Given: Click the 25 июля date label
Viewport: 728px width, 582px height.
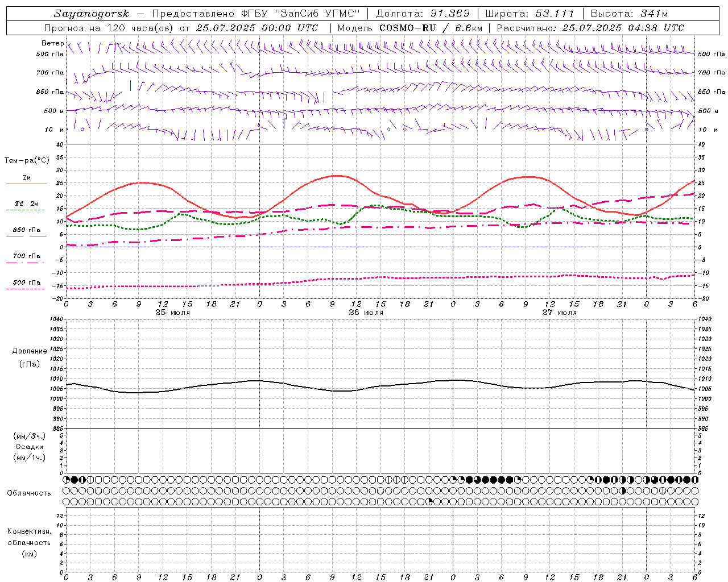Looking at the screenshot, I should tap(173, 313).
